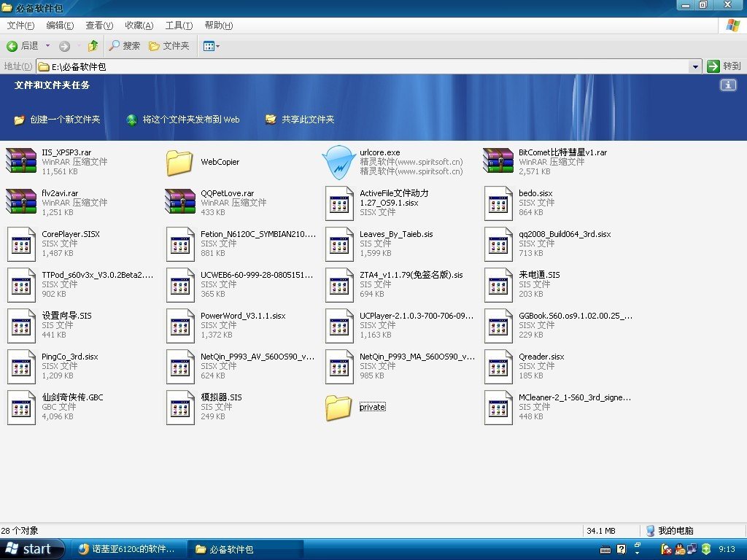Click 共享此文件夹 task link
Screen dimensions: 747x560
308,120
